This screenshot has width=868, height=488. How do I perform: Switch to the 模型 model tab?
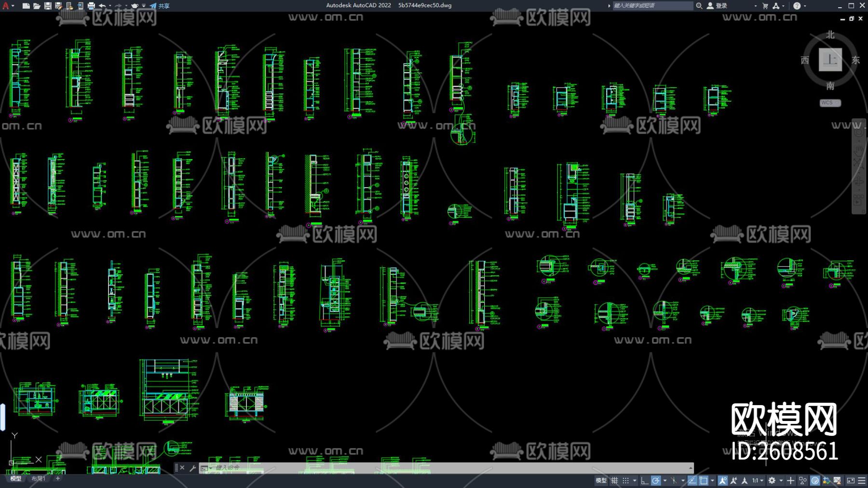16,479
